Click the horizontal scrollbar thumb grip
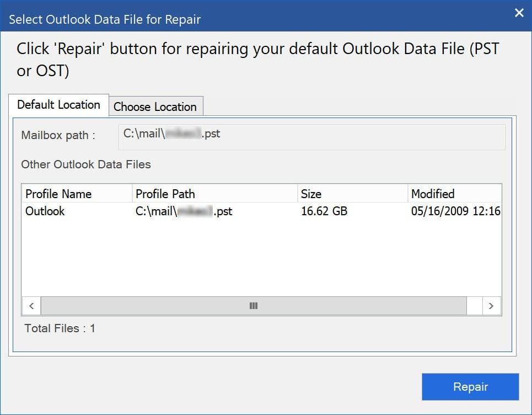Screen dimensions: 532x415 254,306
